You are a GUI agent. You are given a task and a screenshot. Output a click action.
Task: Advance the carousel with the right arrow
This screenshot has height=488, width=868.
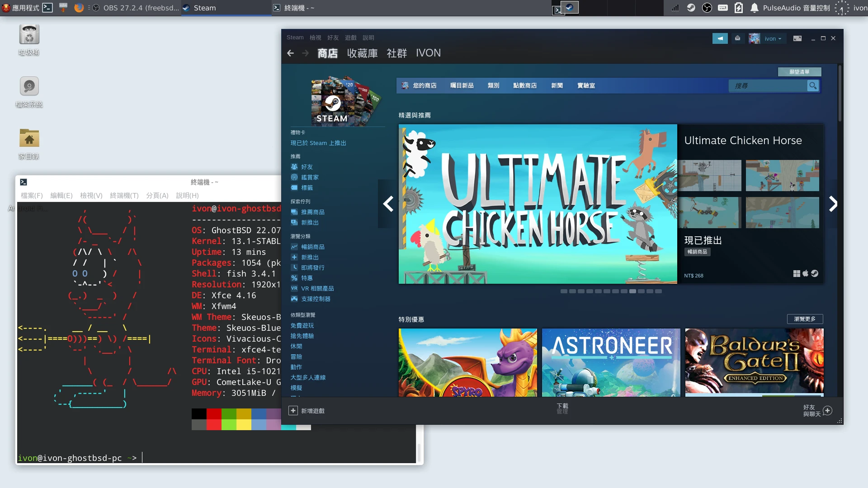click(833, 204)
